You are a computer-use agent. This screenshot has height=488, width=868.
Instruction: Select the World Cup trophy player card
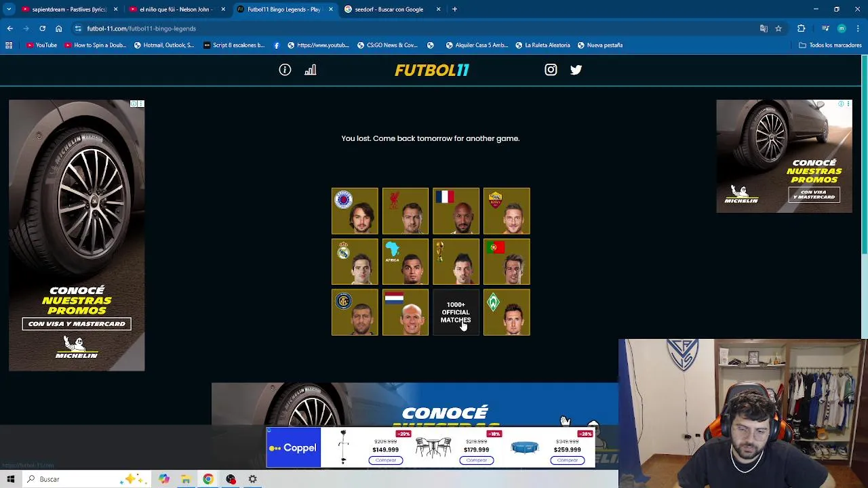[456, 262]
